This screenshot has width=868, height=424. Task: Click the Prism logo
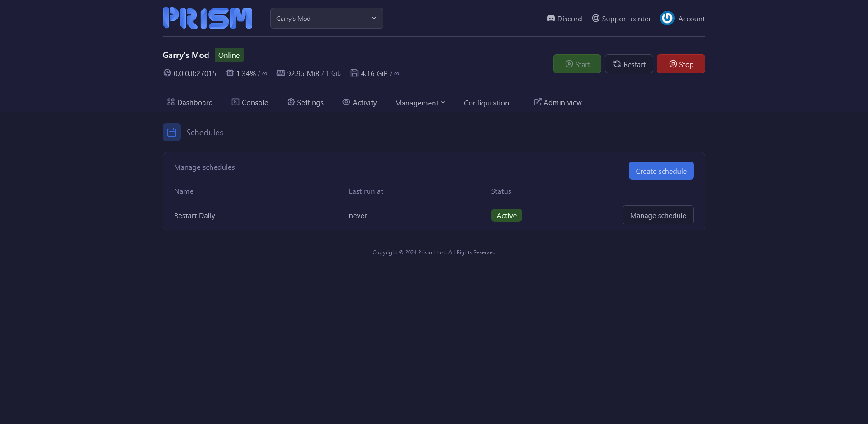(208, 18)
